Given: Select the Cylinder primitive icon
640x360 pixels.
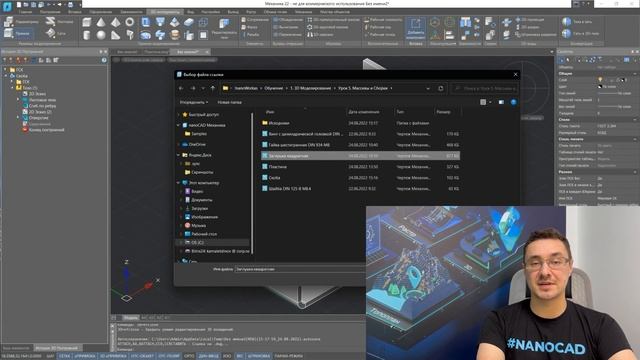Looking at the screenshot, I should [x=87, y=35].
